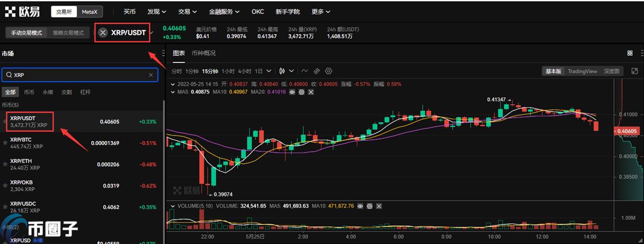Click the magnifier search icon in market search

pos(9,75)
